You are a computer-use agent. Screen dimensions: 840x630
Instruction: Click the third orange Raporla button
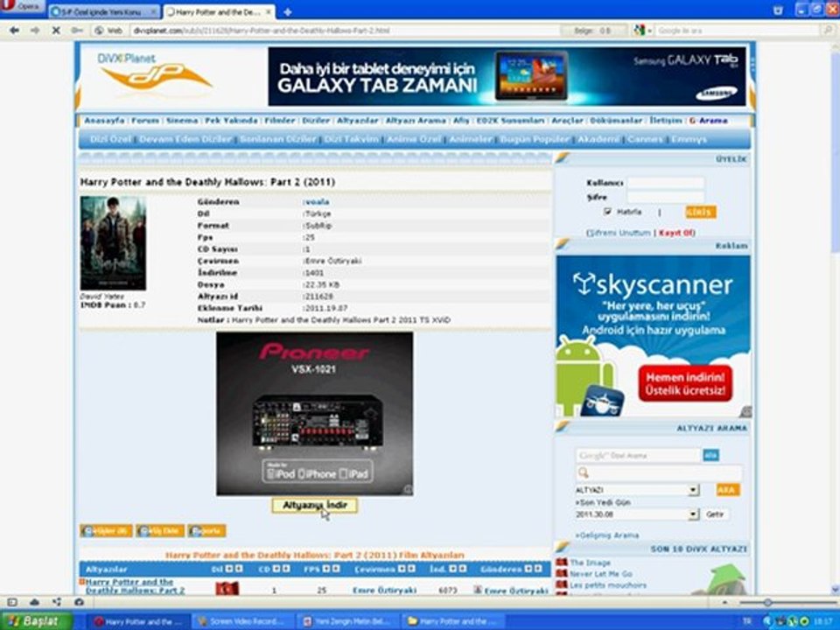point(206,531)
